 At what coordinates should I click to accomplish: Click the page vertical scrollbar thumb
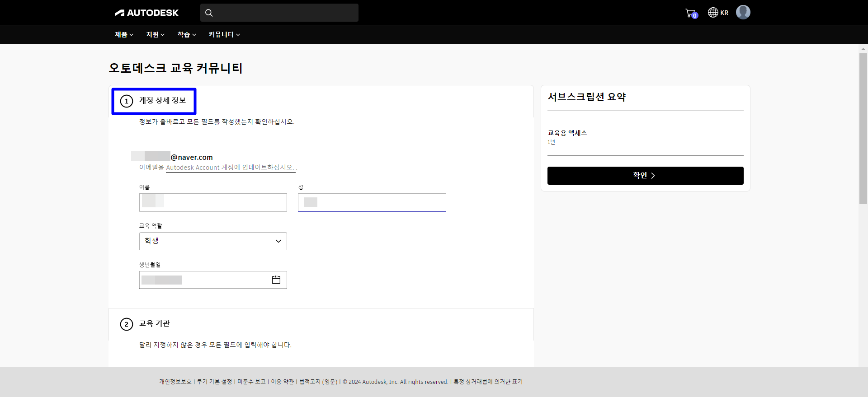click(863, 129)
